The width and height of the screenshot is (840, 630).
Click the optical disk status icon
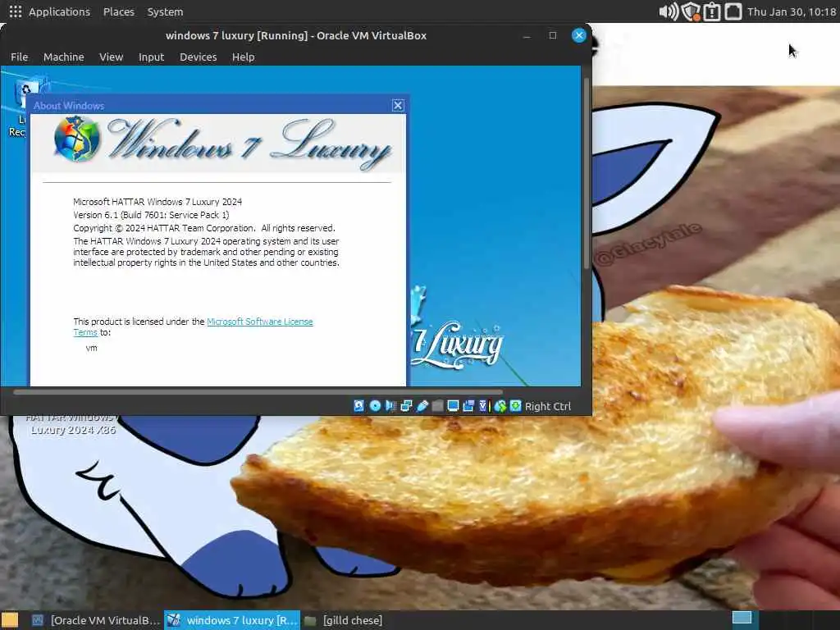pos(375,406)
